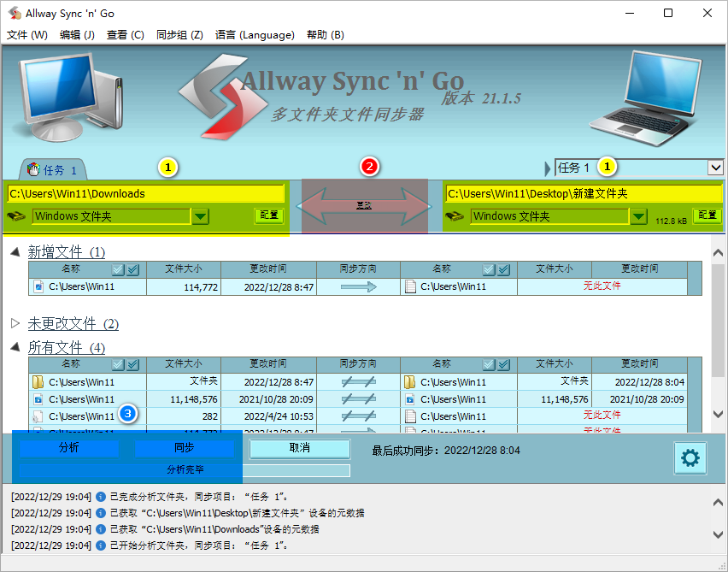The height and width of the screenshot is (572, 728).
Task: Click the info icon beside the Downloads metadata log line
Action: point(101,529)
